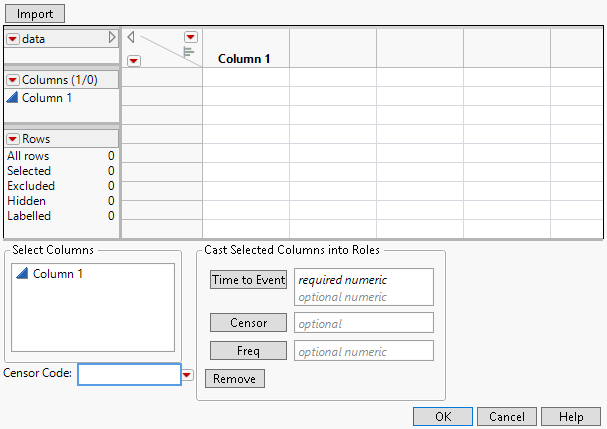This screenshot has height=429, width=607.
Task: Open the Censor Code dropdown arrow
Action: coord(187,374)
